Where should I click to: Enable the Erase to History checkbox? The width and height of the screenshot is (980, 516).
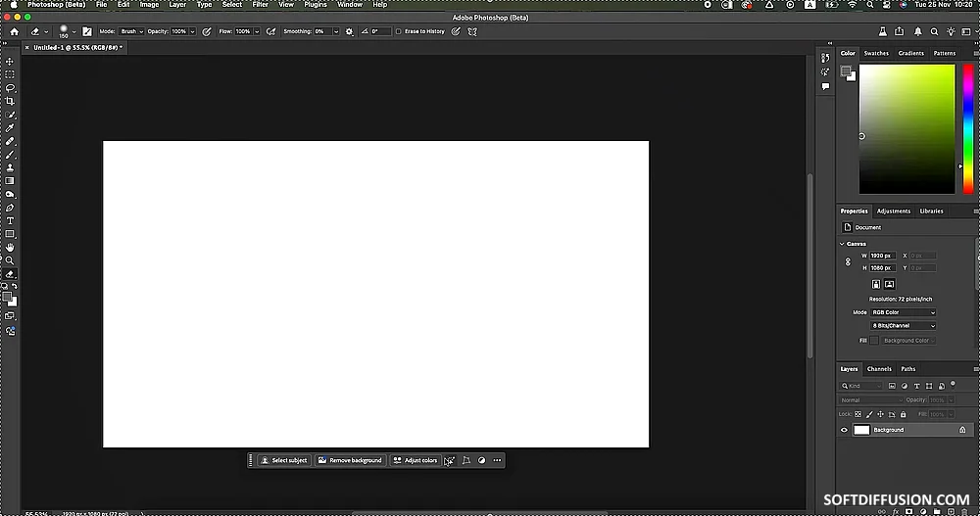click(x=399, y=31)
